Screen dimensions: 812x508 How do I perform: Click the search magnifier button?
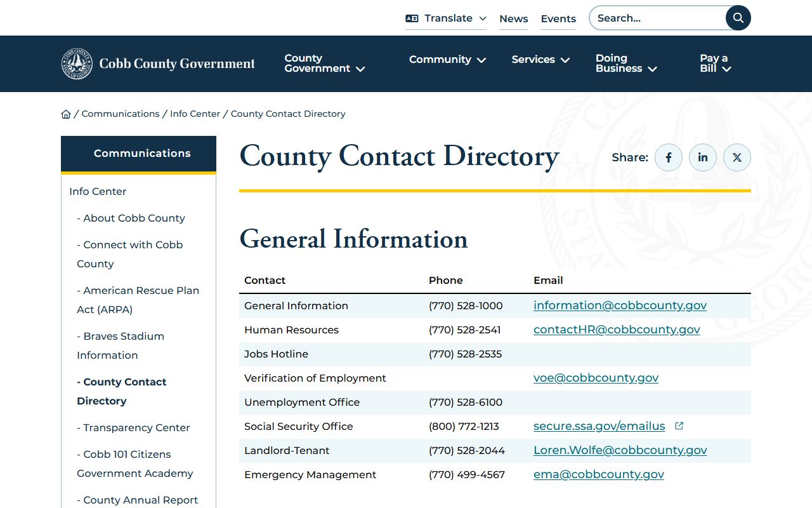point(738,18)
